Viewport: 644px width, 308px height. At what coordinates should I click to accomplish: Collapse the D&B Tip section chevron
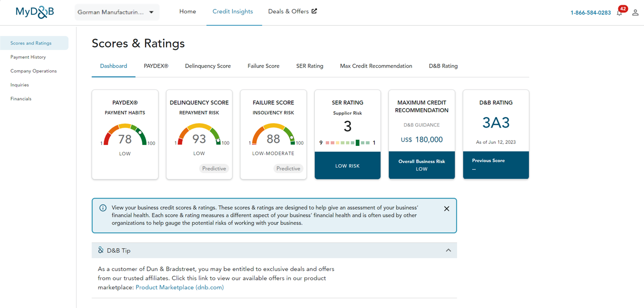coord(448,250)
